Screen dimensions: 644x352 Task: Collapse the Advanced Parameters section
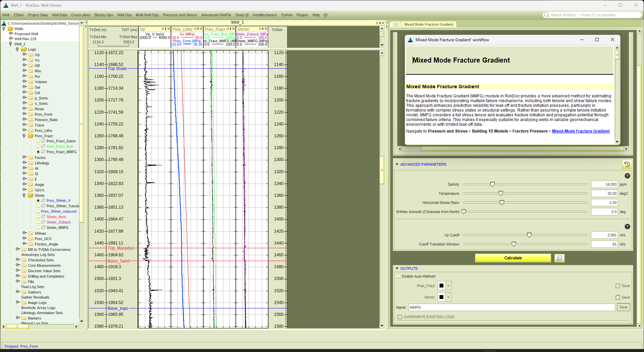click(397, 164)
